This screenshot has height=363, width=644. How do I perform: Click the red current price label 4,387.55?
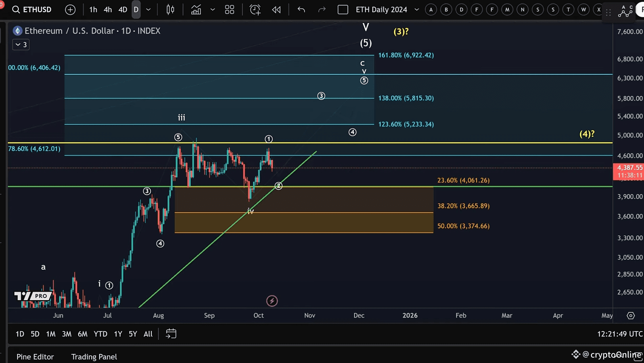point(628,168)
